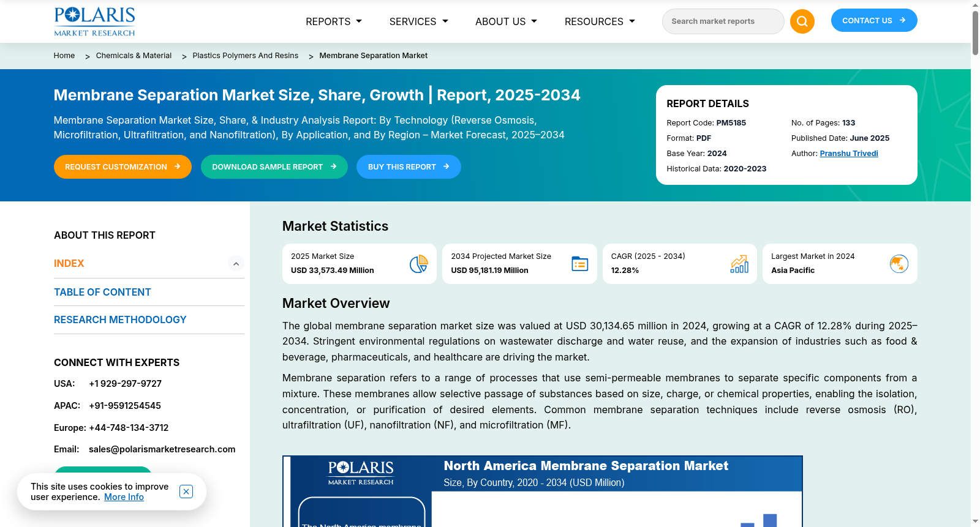Click the Report Code PM5185 text

pos(706,123)
